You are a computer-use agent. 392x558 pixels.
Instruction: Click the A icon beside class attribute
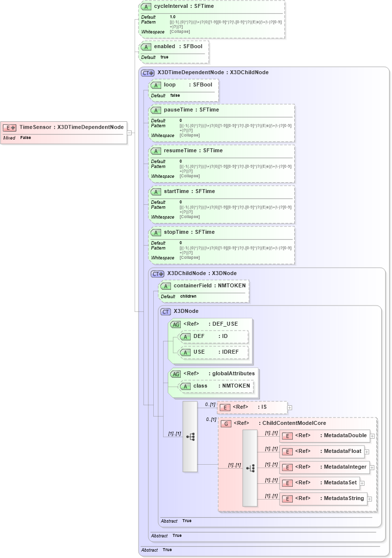point(186,386)
